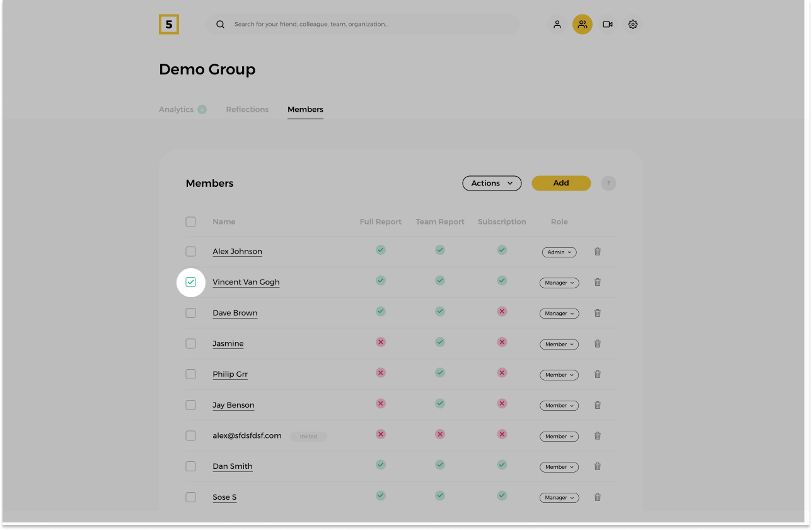The image size is (812, 530).
Task: Click the yellow 5 logo icon
Action: point(169,24)
